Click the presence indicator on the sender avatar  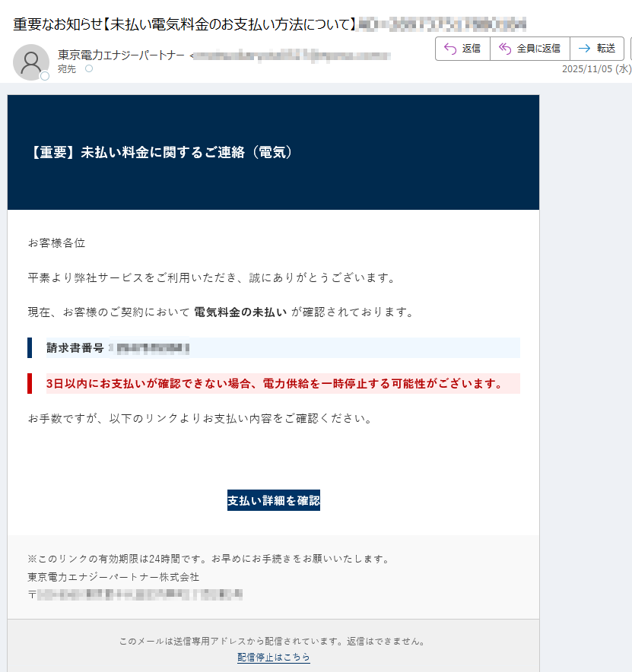45,75
